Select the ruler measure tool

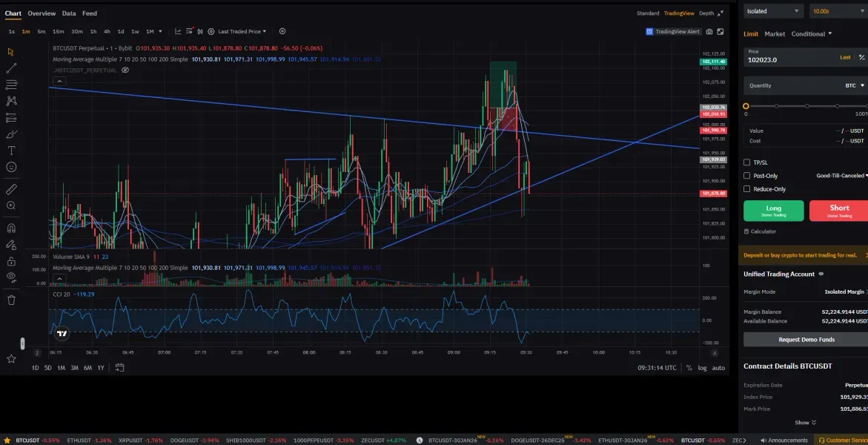(x=11, y=190)
